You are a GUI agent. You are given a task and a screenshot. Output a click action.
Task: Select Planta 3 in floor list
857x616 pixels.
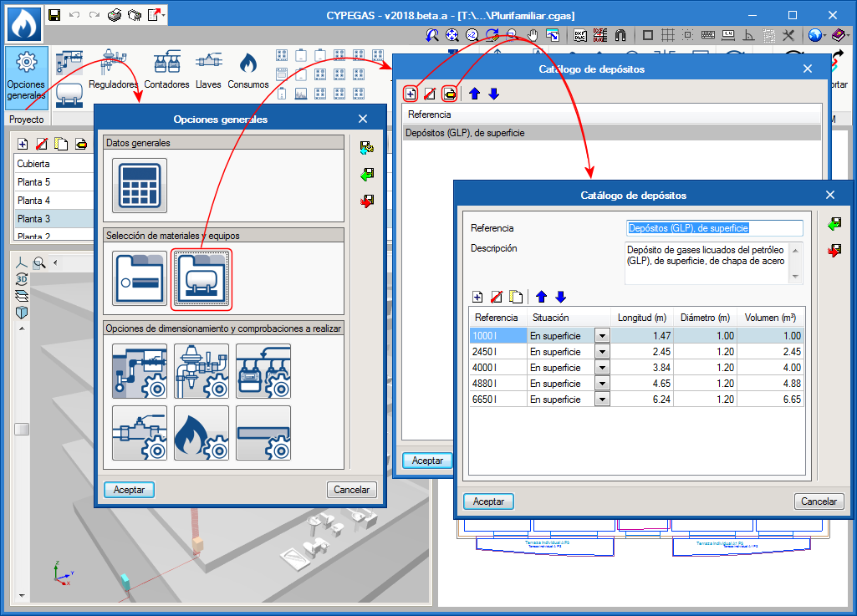coord(54,219)
